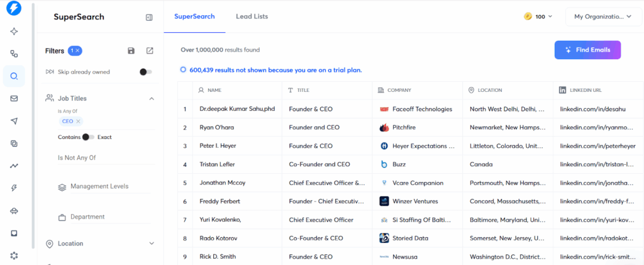Open the My Organization dropdown
Image resolution: width=644 pixels, height=265 pixels.
[602, 16]
